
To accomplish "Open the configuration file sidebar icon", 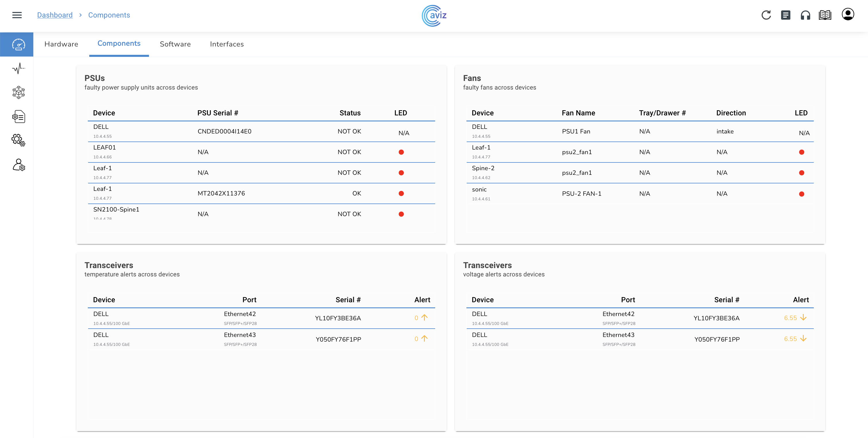I will click(x=18, y=117).
